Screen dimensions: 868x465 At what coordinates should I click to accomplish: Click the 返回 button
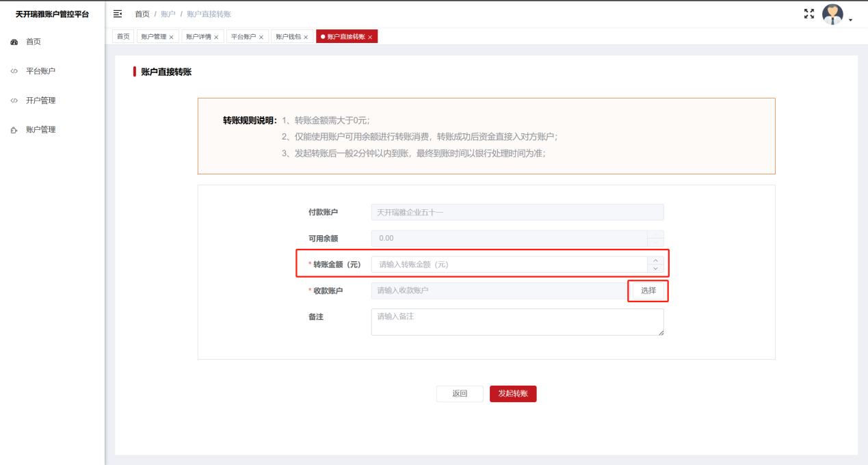coord(460,394)
